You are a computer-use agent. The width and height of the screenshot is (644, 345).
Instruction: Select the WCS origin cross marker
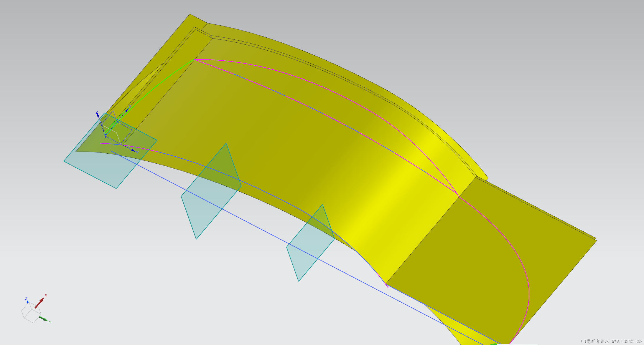pyautogui.click(x=105, y=136)
